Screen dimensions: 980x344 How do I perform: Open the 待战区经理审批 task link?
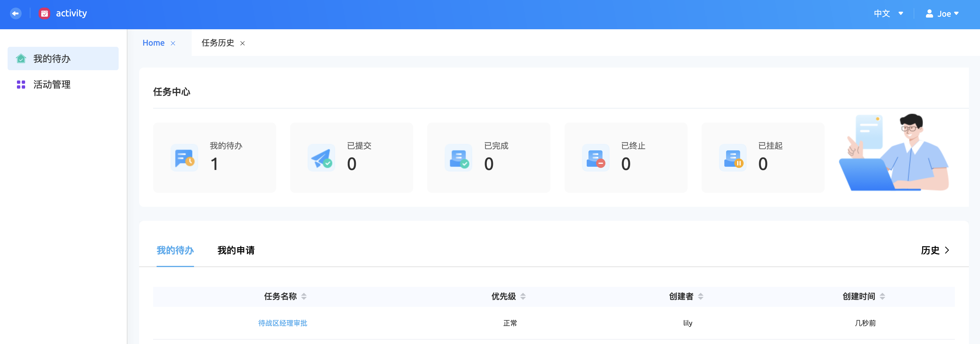(x=283, y=323)
